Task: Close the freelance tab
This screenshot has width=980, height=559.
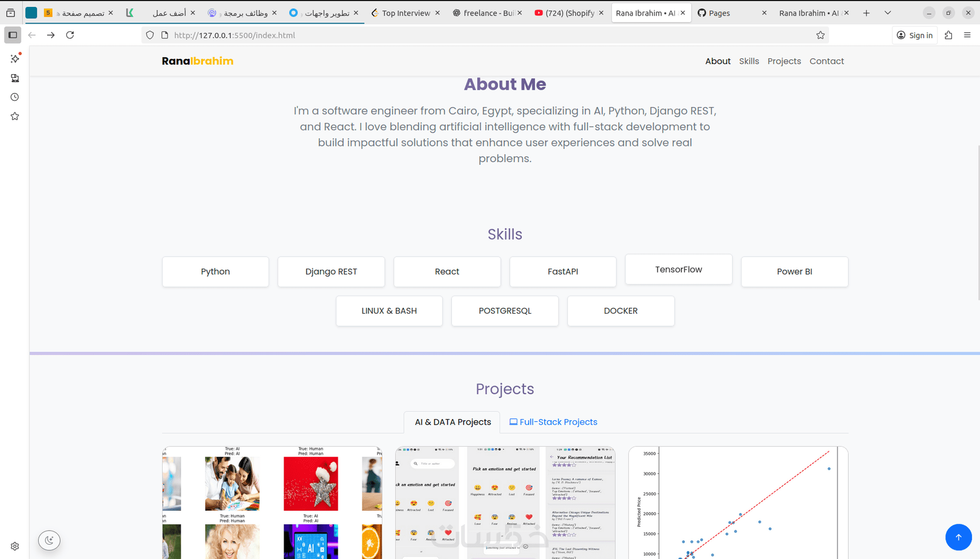Action: (519, 13)
